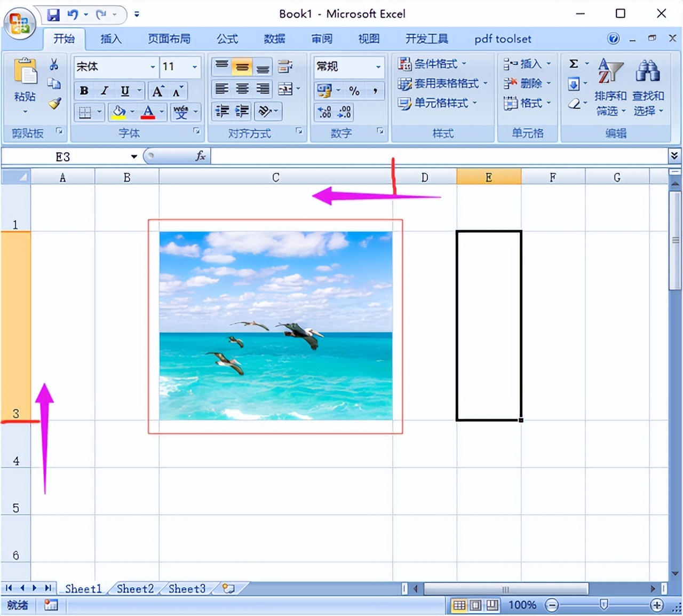Toggle bold formatting
This screenshot has height=616, width=683.
click(x=84, y=91)
